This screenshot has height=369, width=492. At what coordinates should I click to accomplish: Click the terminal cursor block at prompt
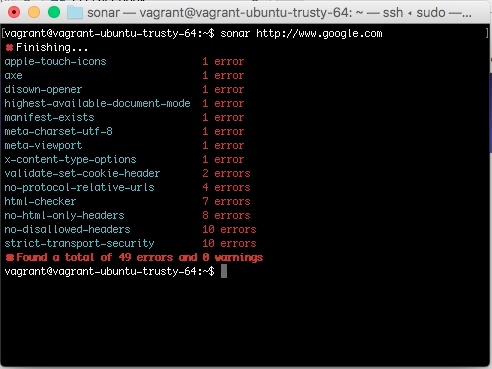tap(224, 271)
